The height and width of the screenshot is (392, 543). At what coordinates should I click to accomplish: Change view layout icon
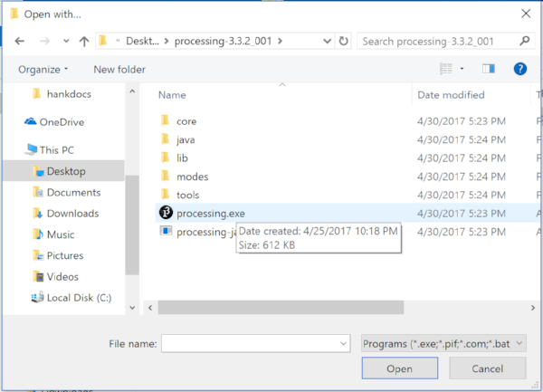(446, 69)
